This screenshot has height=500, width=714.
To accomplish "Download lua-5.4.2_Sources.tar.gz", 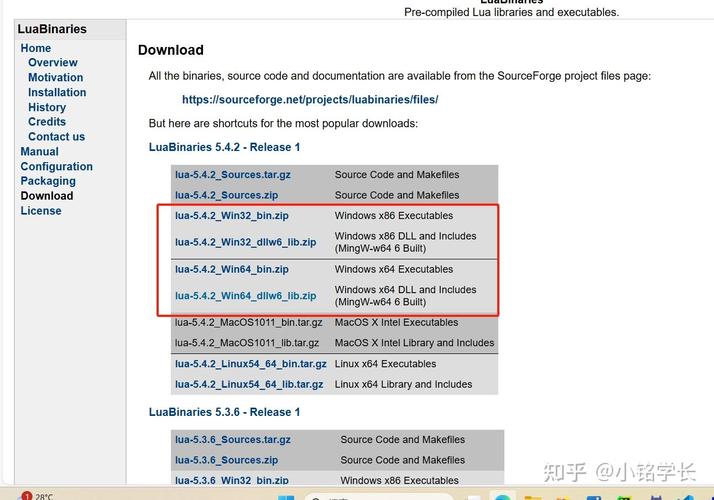I will pos(233,175).
